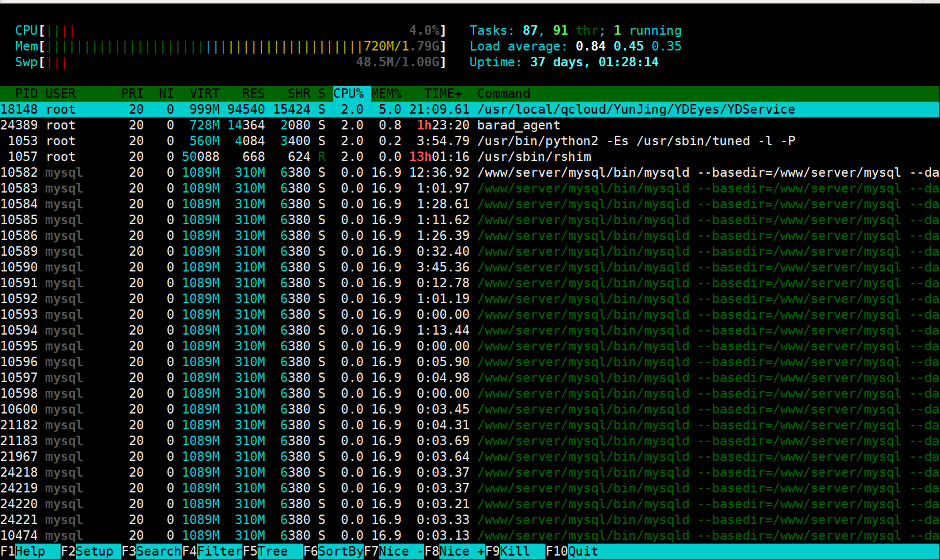
Task: Exit htop using F10 Quit
Action: (572, 551)
